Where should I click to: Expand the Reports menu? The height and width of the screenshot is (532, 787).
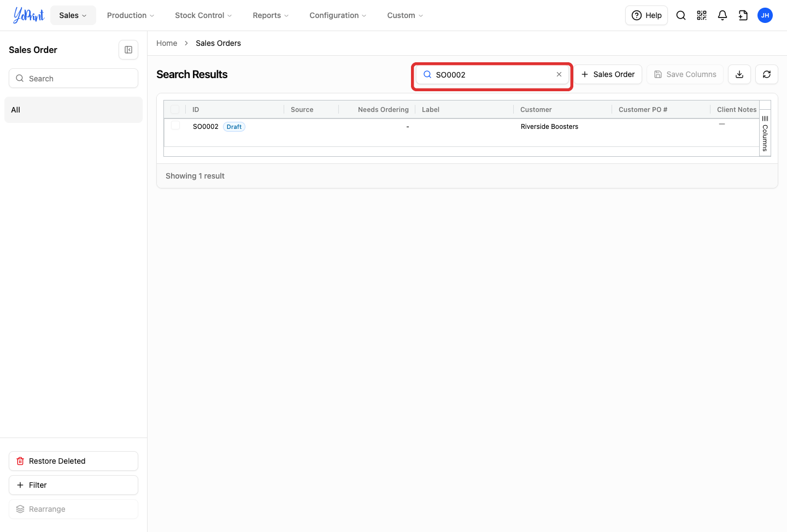coord(271,15)
